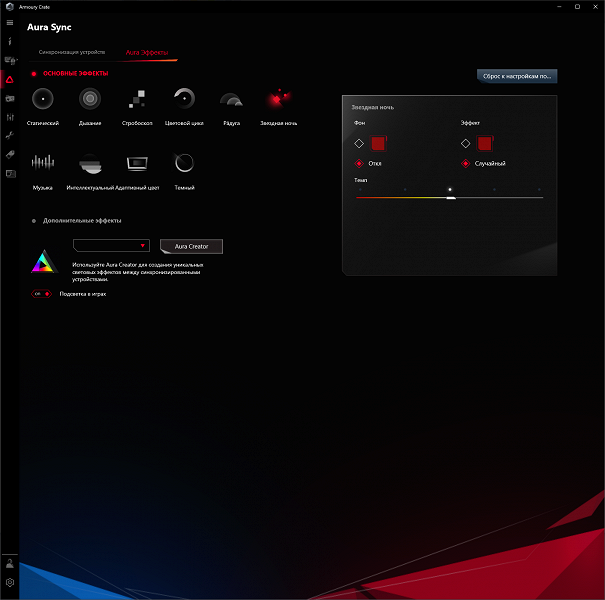The height and width of the screenshot is (600, 605).
Task: Set Темп slider to the second dot
Action: 405,189
